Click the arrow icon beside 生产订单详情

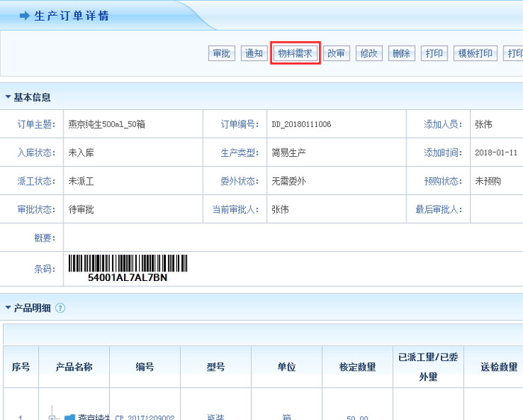pos(25,16)
